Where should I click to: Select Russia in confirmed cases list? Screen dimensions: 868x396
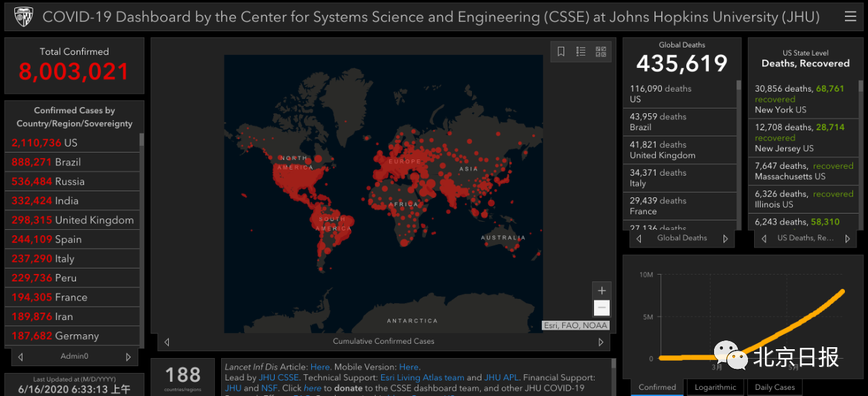click(73, 182)
